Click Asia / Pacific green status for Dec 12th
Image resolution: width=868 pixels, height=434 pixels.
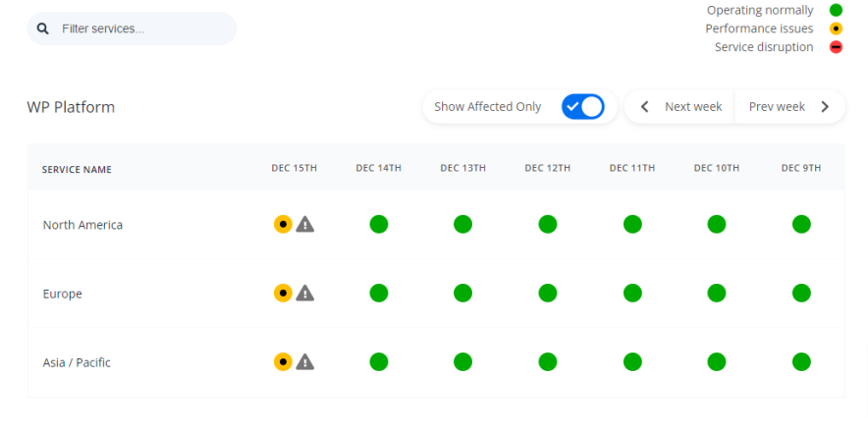548,361
